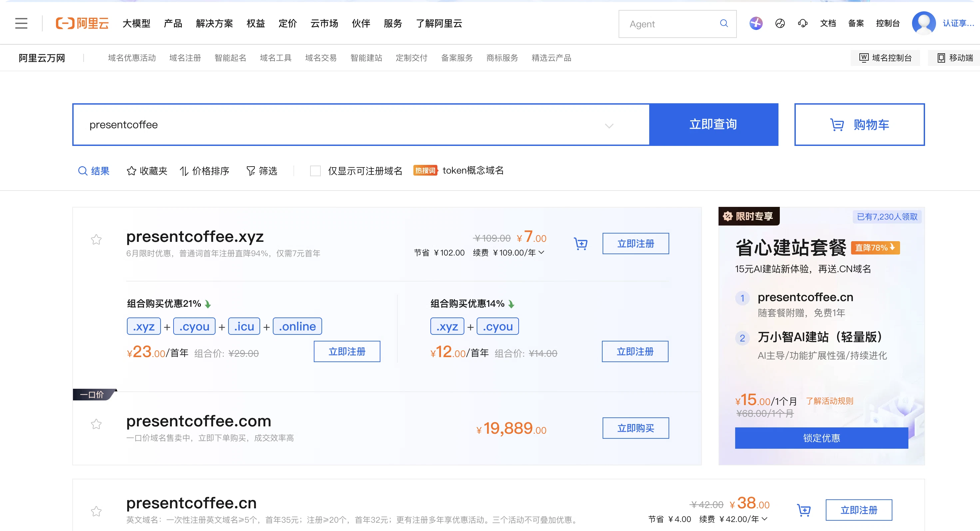Register presentcoffee.cn with 立即注册
This screenshot has height=531, width=980.
(859, 510)
